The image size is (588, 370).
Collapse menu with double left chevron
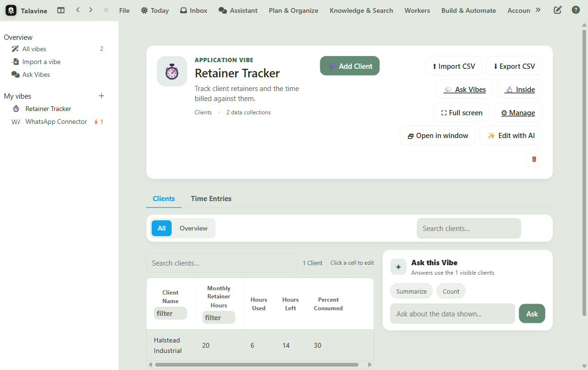tap(106, 10)
